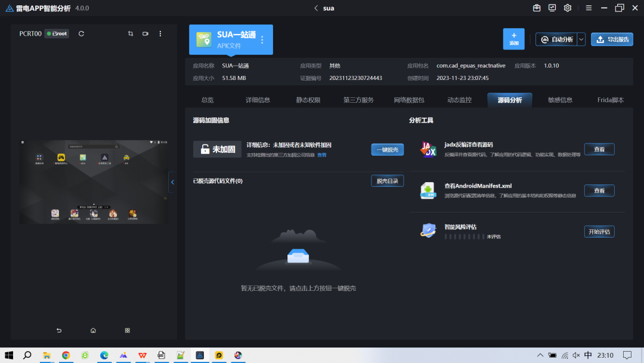Refresh the PCRT00 device connection
The width and height of the screenshot is (644, 363).
81,33
